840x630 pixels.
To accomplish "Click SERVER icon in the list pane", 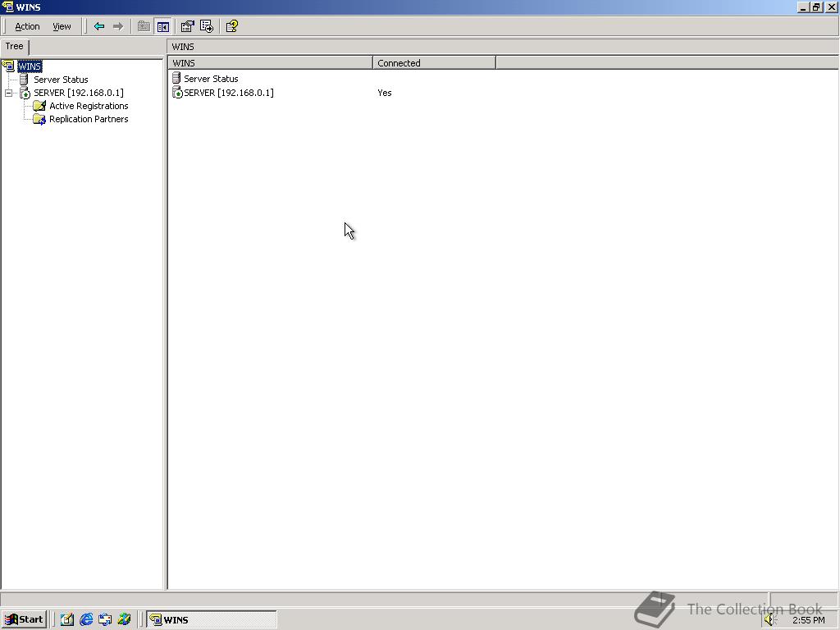I will [x=177, y=93].
